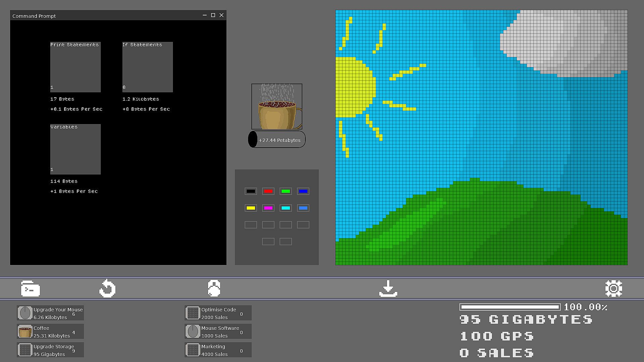Click the "+8 Bytes Per Sec" rate
This screenshot has height=362, width=644.
coord(146,109)
